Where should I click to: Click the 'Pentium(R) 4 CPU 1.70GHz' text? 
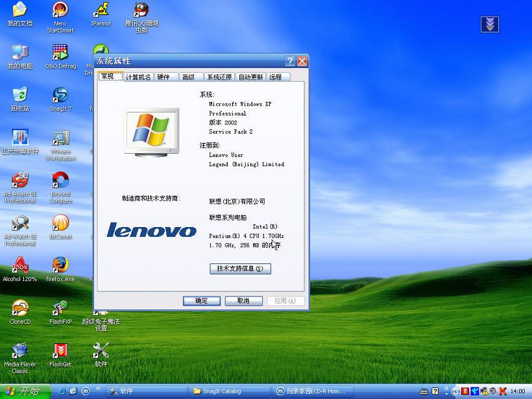[x=247, y=236]
